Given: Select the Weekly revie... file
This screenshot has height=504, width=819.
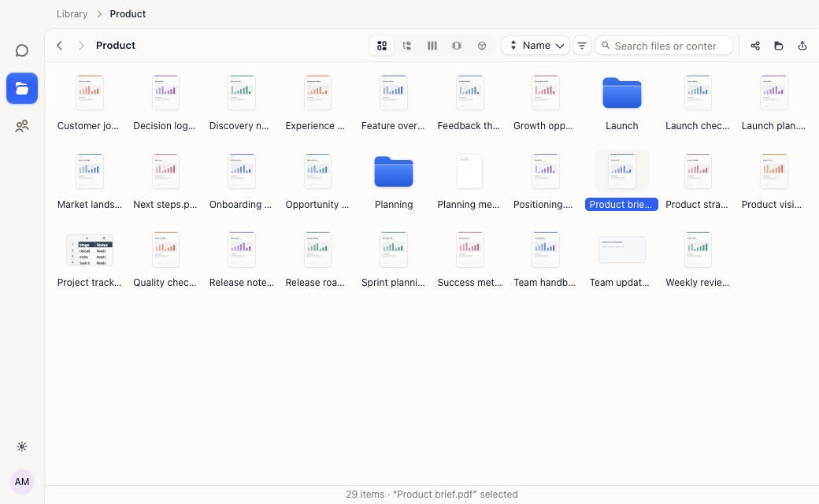Looking at the screenshot, I should point(698,260).
